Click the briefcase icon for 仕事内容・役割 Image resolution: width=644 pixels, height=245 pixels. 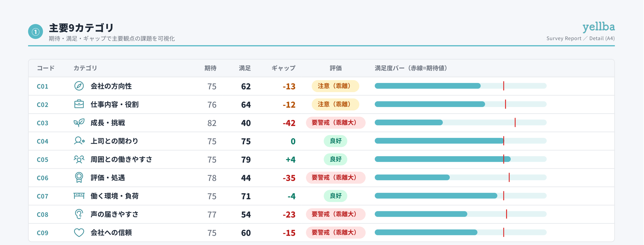(x=79, y=104)
